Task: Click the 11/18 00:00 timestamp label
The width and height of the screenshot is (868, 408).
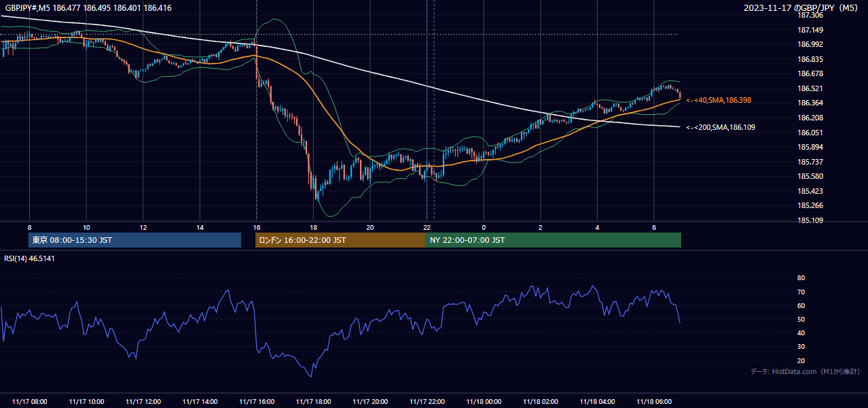Action: point(484,402)
